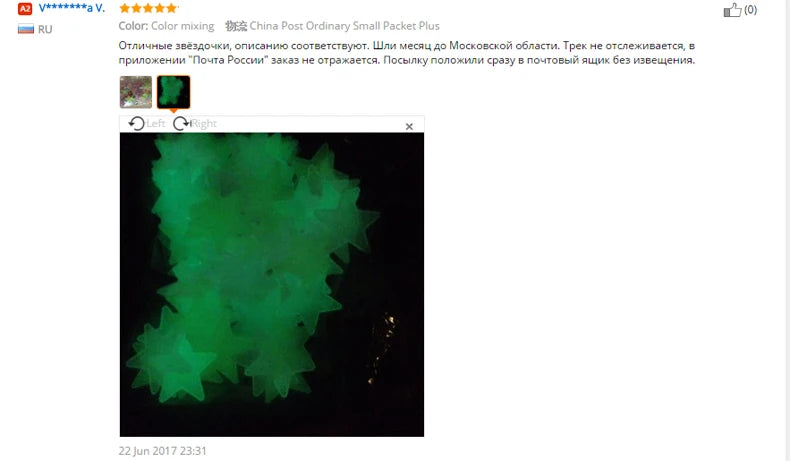Click the review date 22 Jun 2017

tap(162, 451)
